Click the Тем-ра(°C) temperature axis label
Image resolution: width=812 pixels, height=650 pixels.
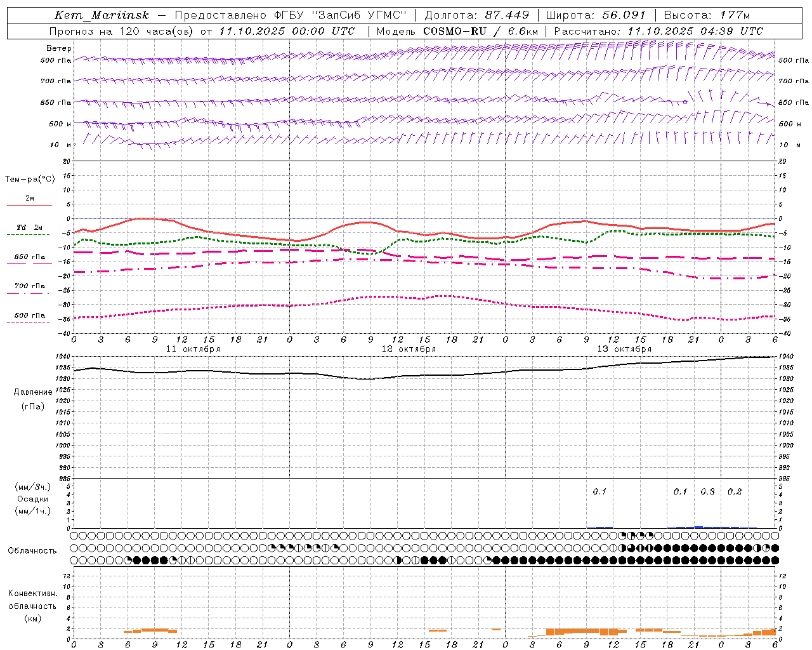coord(30,180)
